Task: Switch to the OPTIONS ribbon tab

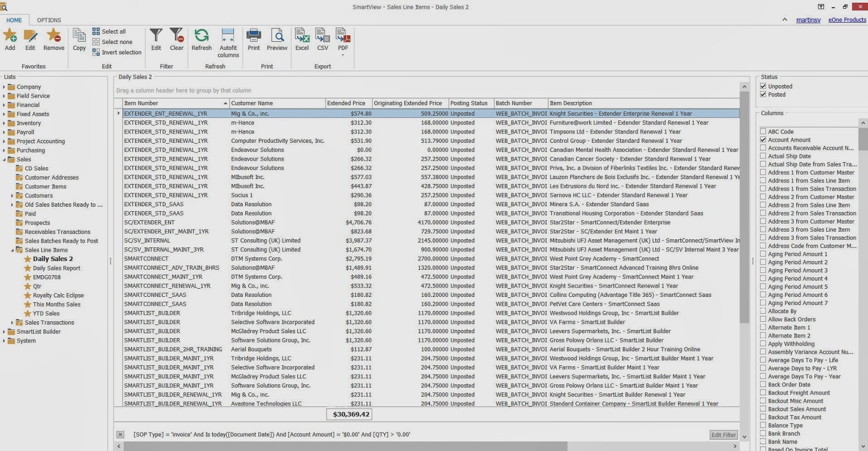Action: coord(49,20)
